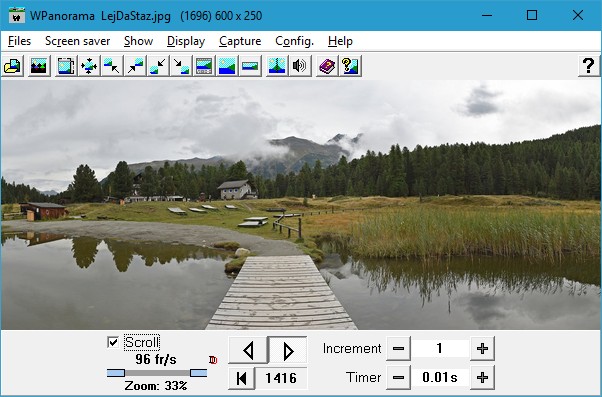Image resolution: width=602 pixels, height=397 pixels.
Task: Click the picture-with-control-bar toolbar icon
Action: click(204, 66)
